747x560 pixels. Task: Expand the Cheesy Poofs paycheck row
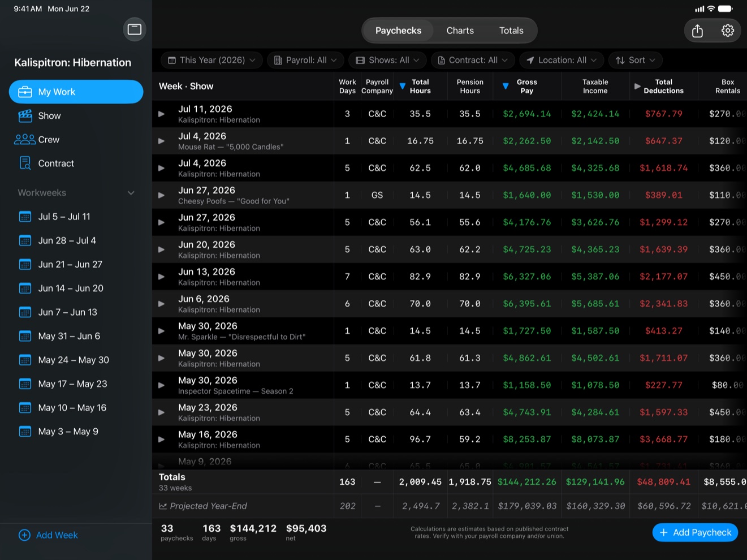click(161, 195)
